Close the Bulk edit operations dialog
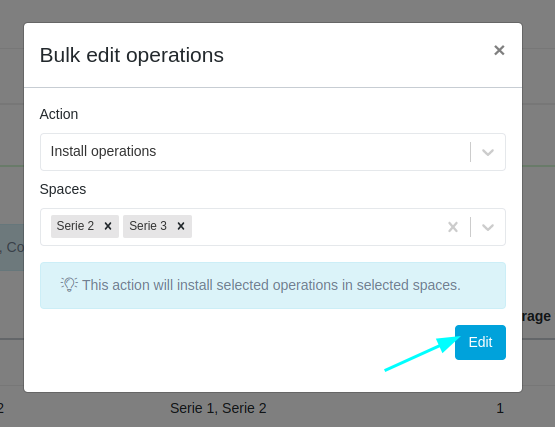 click(x=499, y=50)
